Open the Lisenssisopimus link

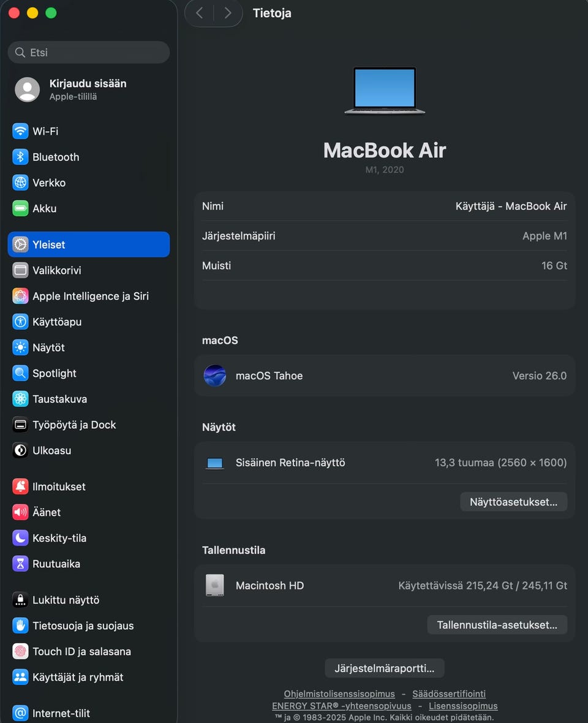[463, 706]
